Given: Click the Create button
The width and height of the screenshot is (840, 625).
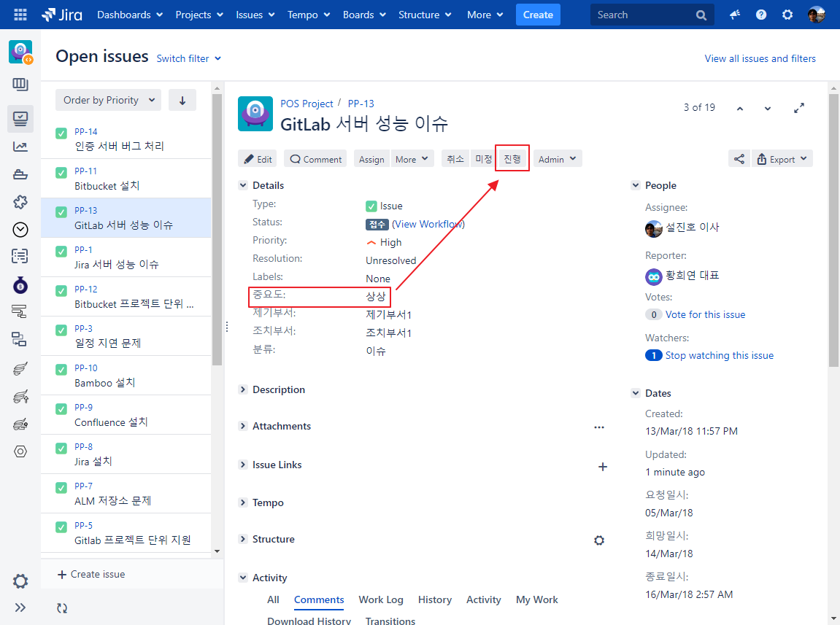Looking at the screenshot, I should (x=538, y=15).
